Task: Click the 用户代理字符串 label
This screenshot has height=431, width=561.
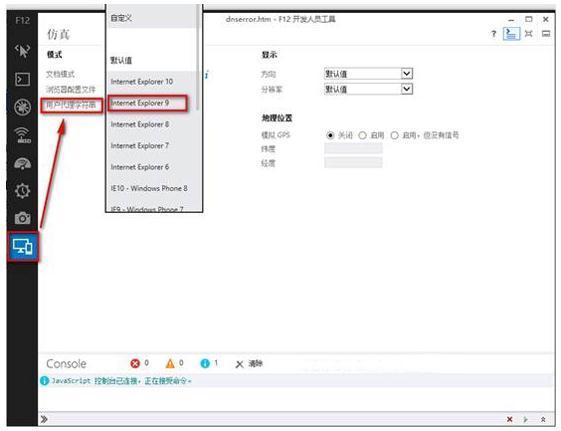Action: (x=71, y=105)
